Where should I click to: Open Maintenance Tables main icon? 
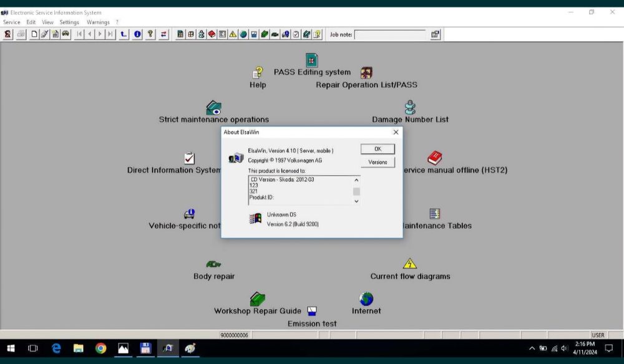[x=434, y=214]
